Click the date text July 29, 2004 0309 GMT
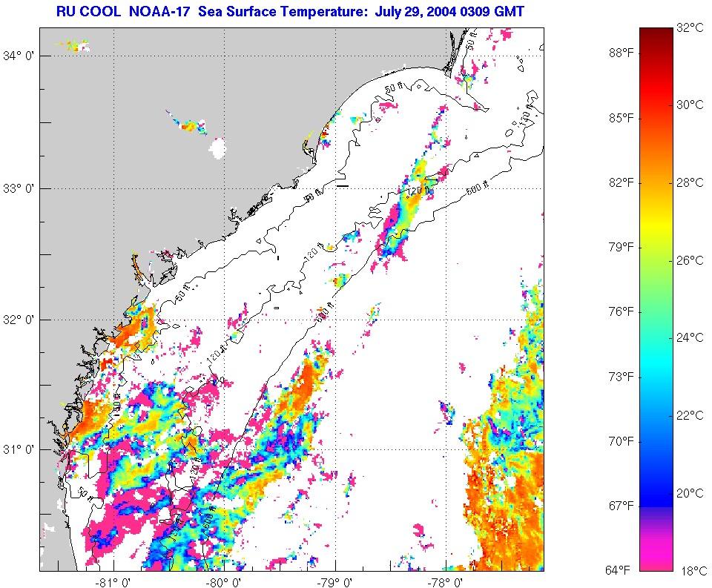Viewport: 712px width, 588px height. pos(449,11)
